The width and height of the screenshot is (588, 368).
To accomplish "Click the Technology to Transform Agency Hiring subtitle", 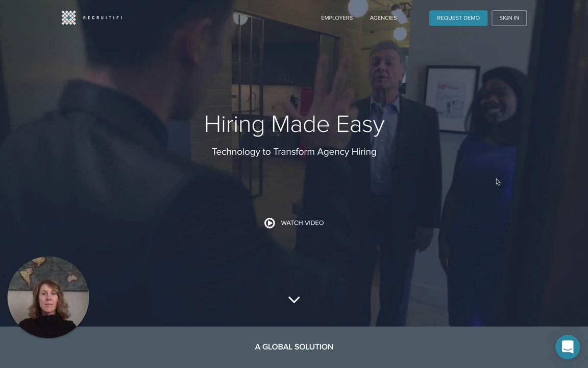I will pos(294,152).
